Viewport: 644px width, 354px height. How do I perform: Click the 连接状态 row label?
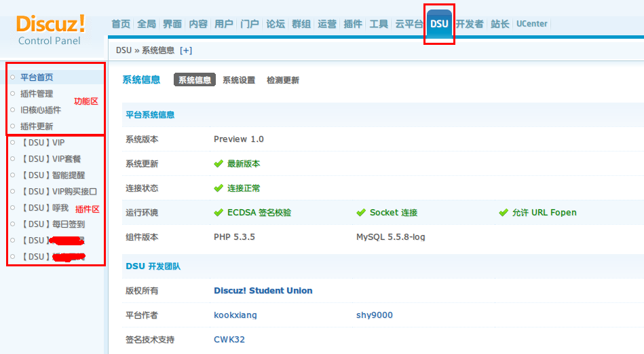tap(142, 188)
